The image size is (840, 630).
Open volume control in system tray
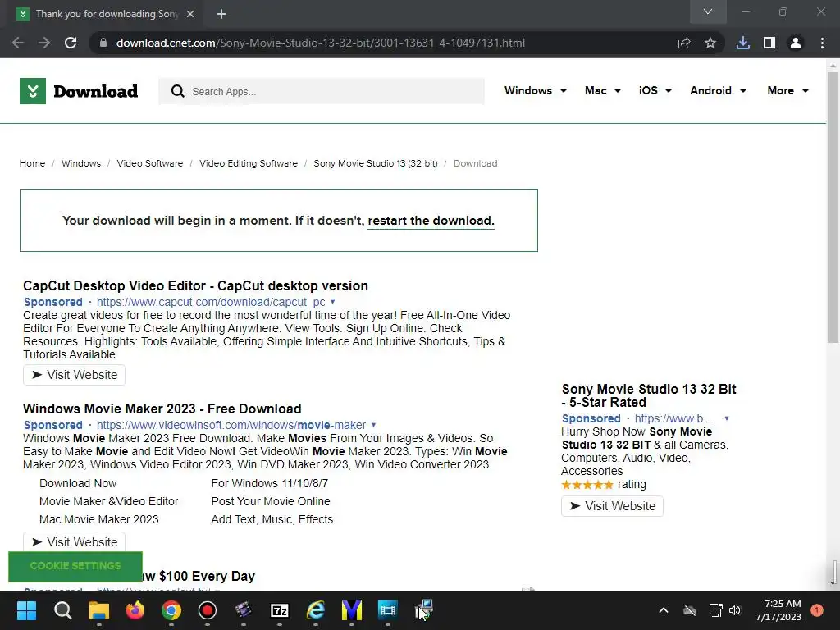click(x=735, y=610)
